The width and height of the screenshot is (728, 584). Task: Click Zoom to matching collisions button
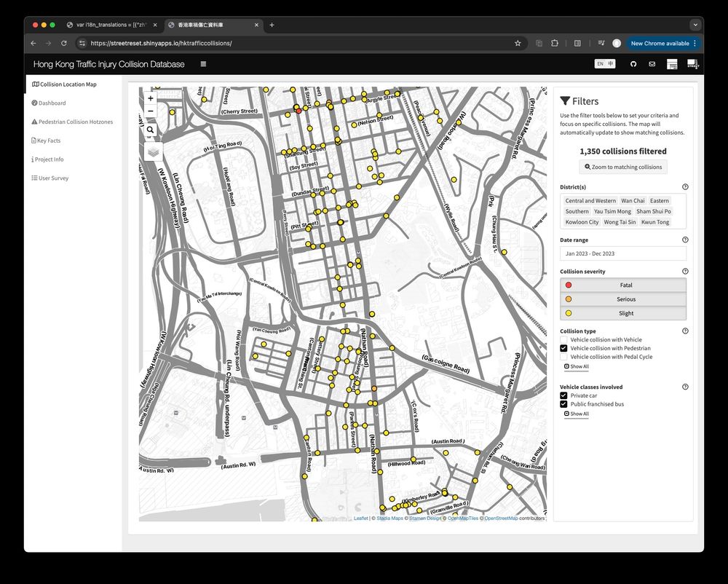[623, 167]
